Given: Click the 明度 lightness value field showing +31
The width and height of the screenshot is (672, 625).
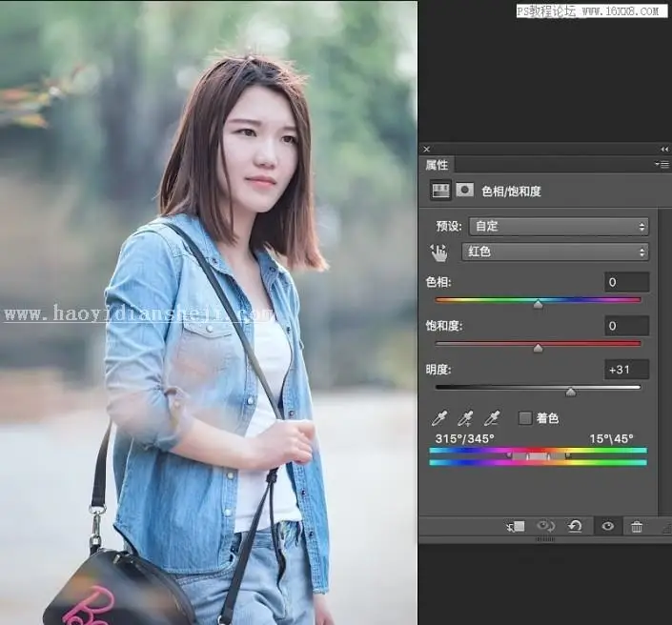Looking at the screenshot, I should [x=626, y=370].
